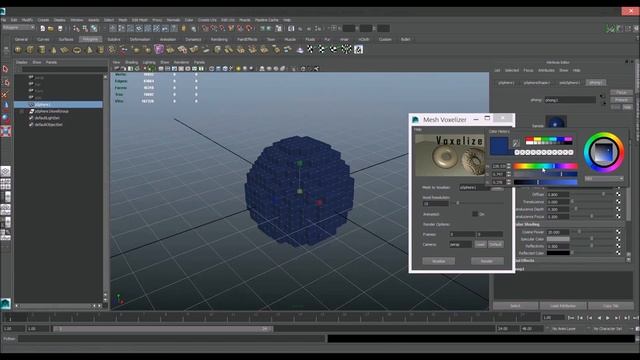Viewport: 640px width, 360px height.
Task: Open the Edit Mesh menu
Action: pyautogui.click(x=140, y=20)
